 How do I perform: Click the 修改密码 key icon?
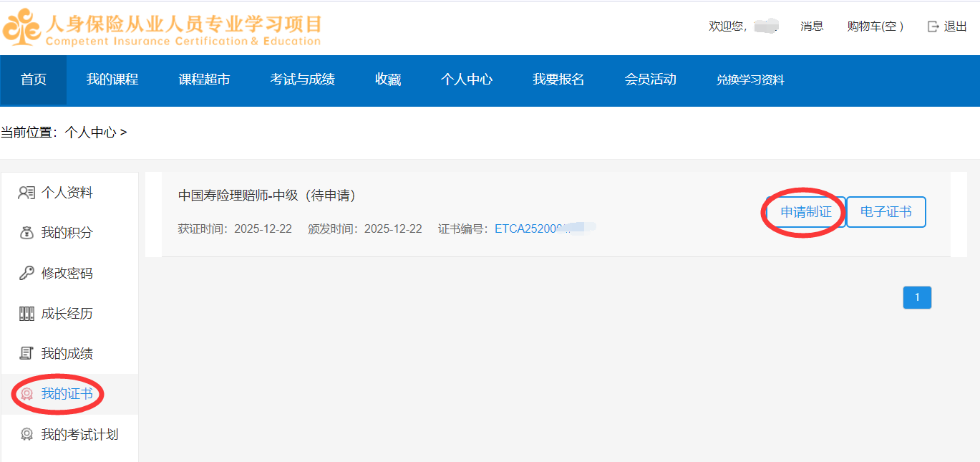pos(26,273)
